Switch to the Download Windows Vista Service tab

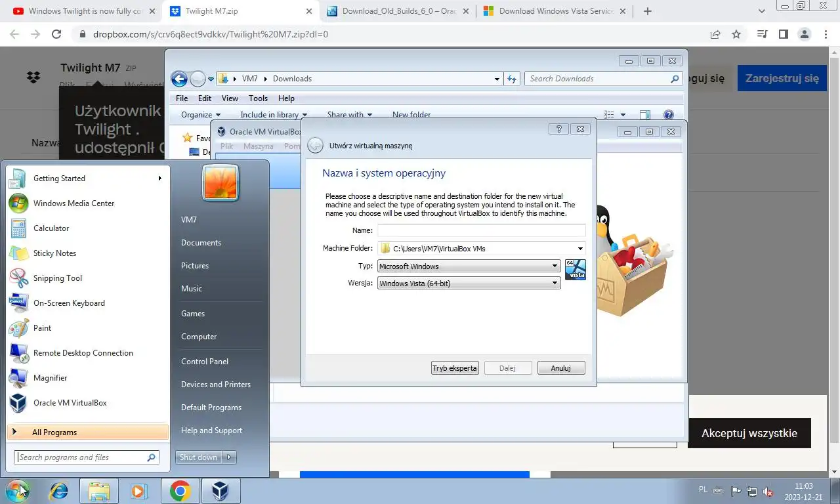tap(554, 11)
